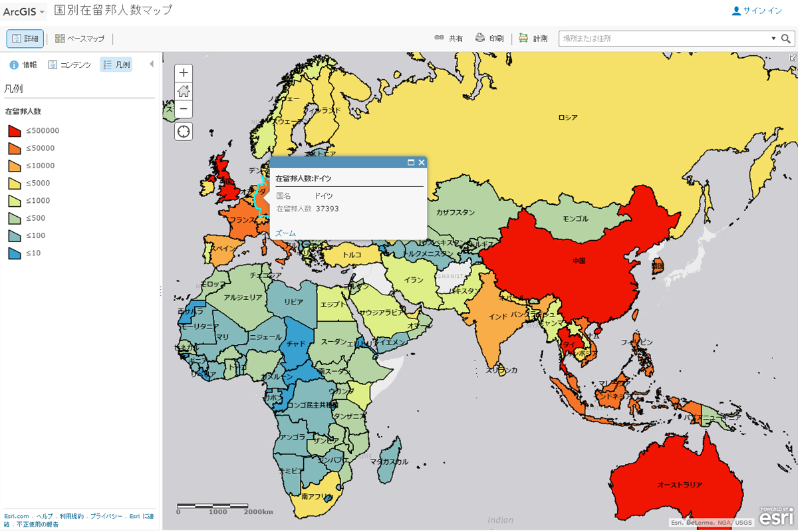
Task: Switch to the コンテンツ tab
Action: (70, 65)
